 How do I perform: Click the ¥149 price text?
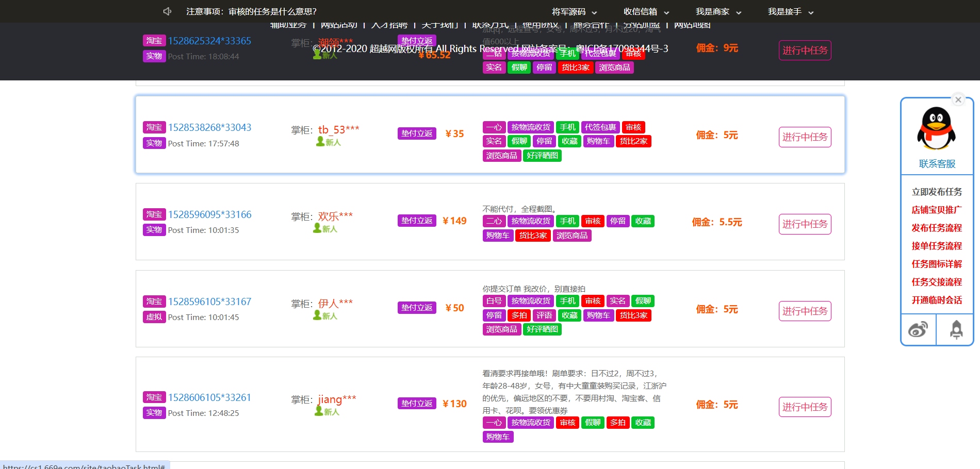454,221
